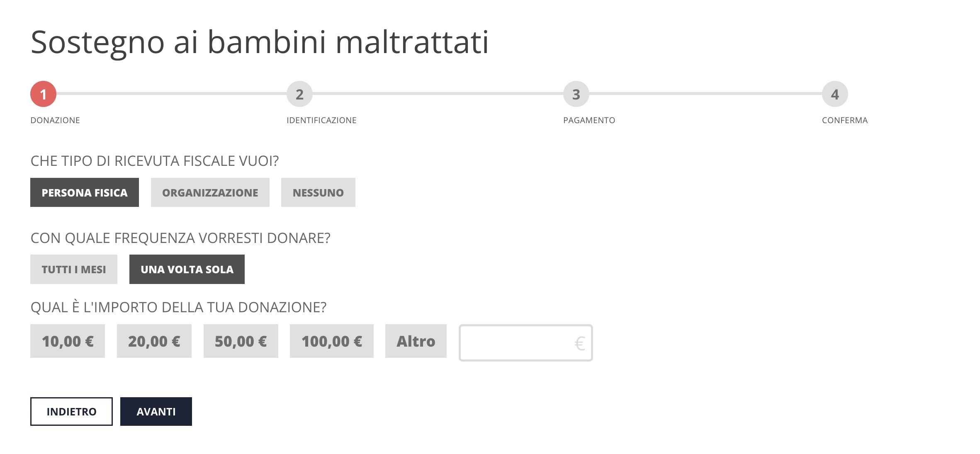The width and height of the screenshot is (980, 454).
Task: Choose Organizzazione as receipt type
Action: [210, 192]
